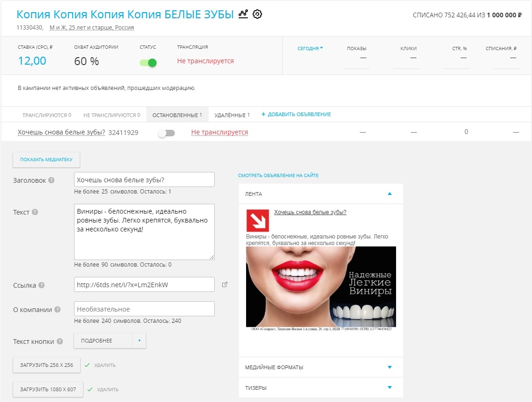This screenshot has height=402, width=532.
Task: Click Удалить next to 256 x 256
Action: tap(105, 365)
